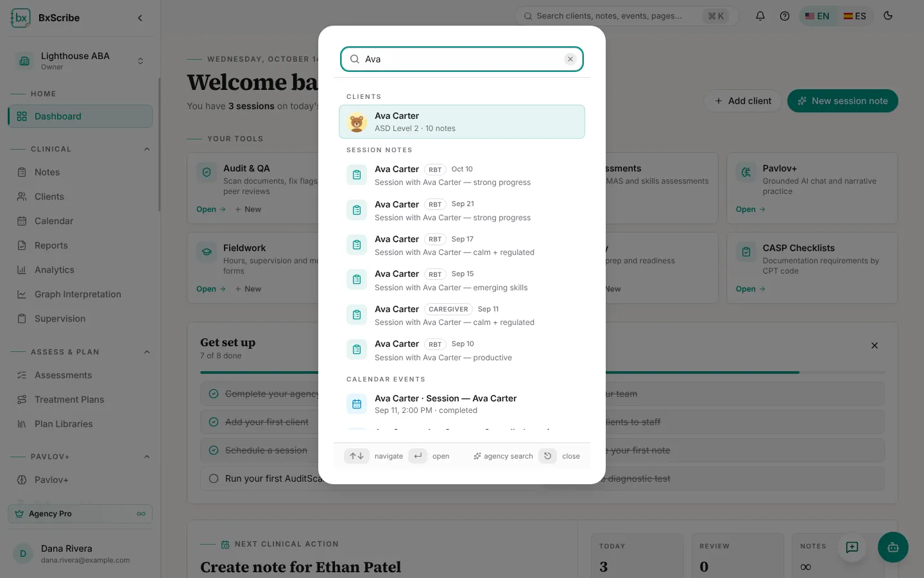924x578 pixels.
Task: Open Ava Carter's Sep 10 session note
Action: 462,351
